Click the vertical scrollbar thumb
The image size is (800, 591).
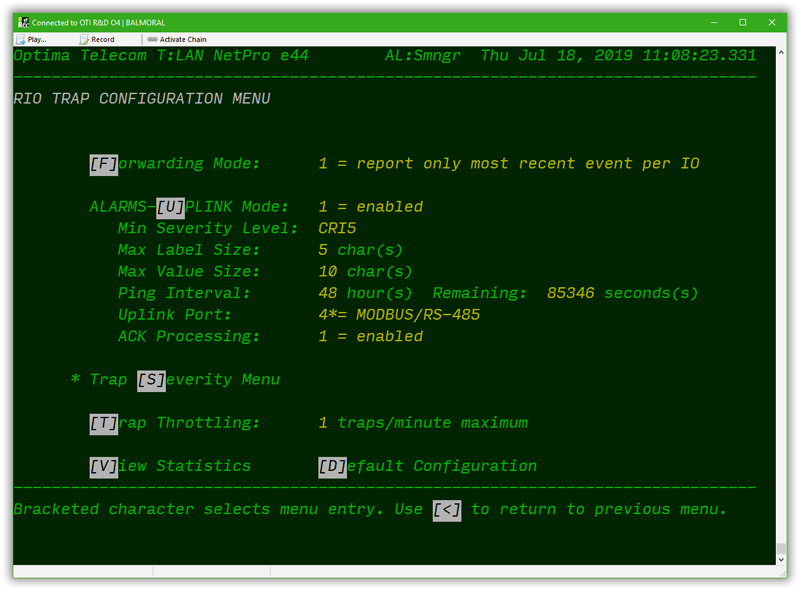tap(781, 549)
